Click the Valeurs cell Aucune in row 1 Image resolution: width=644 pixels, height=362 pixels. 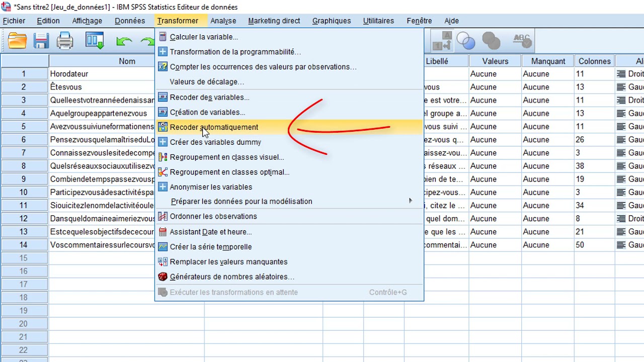point(495,74)
